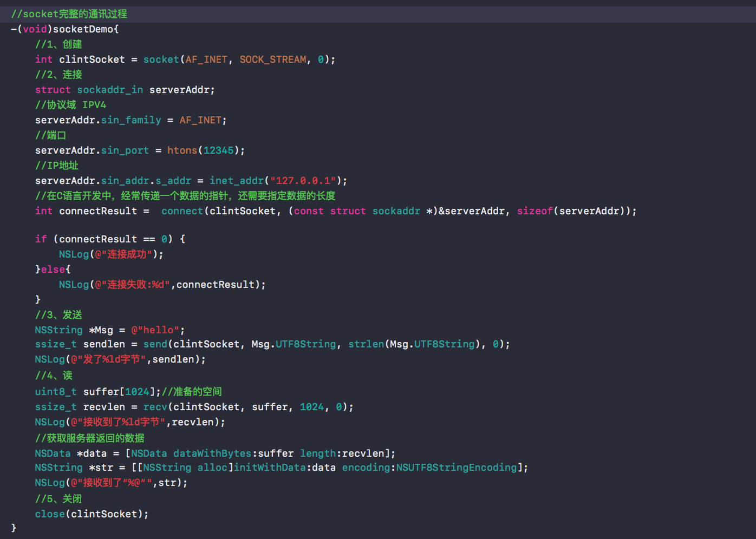Click the string @"接收到了%ld字节"
Image resolution: width=756 pixels, height=539 pixels.
[118, 422]
